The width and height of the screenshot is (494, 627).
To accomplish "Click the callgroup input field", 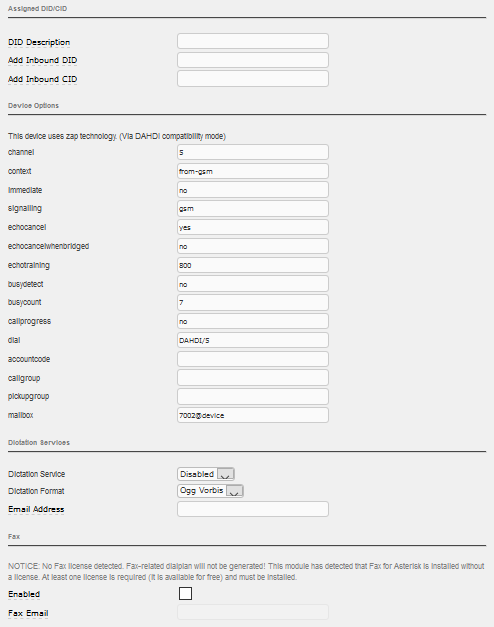I will coord(253,378).
